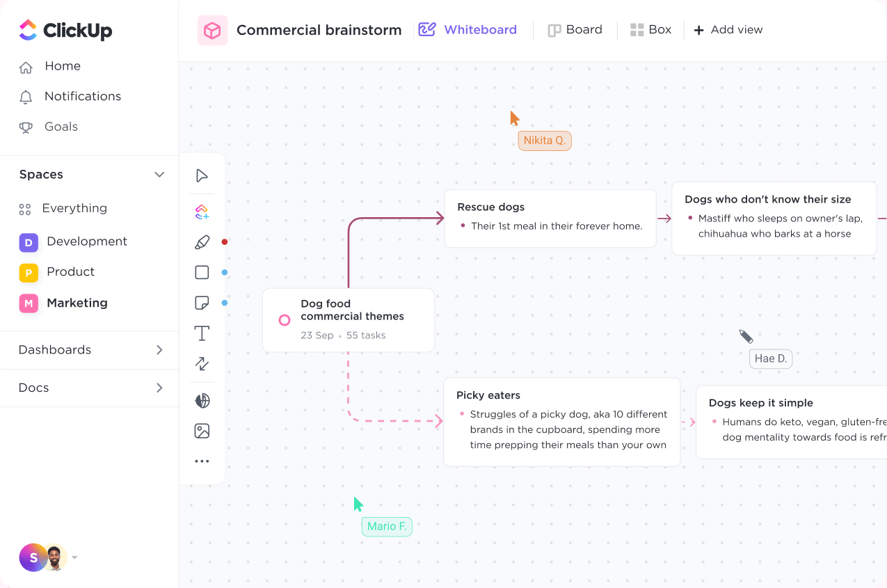
Task: Click the ClickUp add-task tool icon
Action: pyautogui.click(x=202, y=212)
